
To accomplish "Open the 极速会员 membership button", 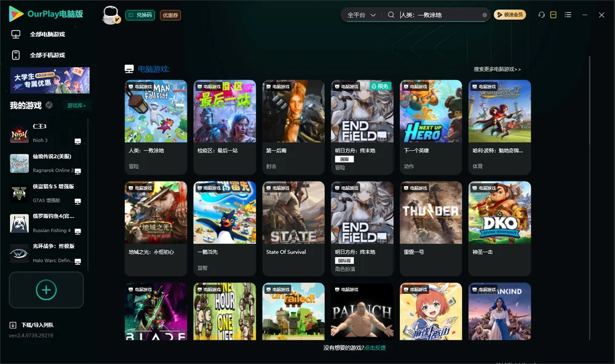I will tap(509, 15).
